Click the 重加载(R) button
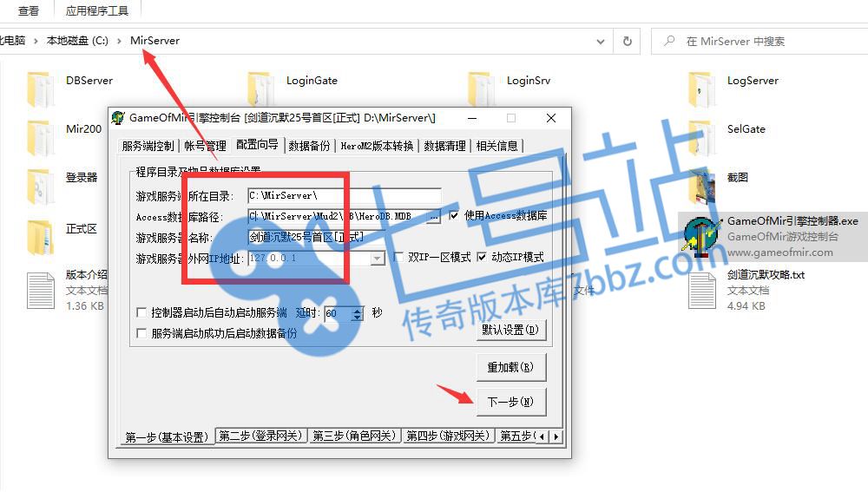 tap(510, 367)
